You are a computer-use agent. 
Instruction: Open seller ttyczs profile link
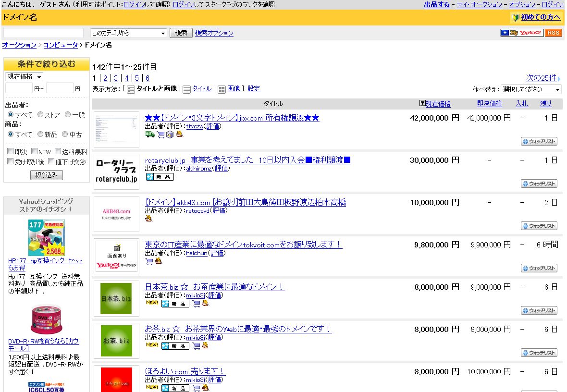coord(195,126)
